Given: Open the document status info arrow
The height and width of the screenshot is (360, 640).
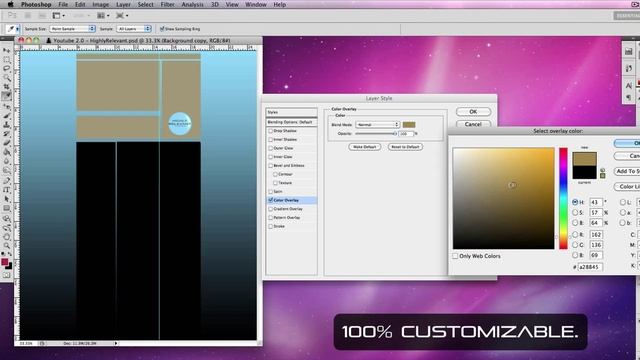Looking at the screenshot, I should [116, 343].
